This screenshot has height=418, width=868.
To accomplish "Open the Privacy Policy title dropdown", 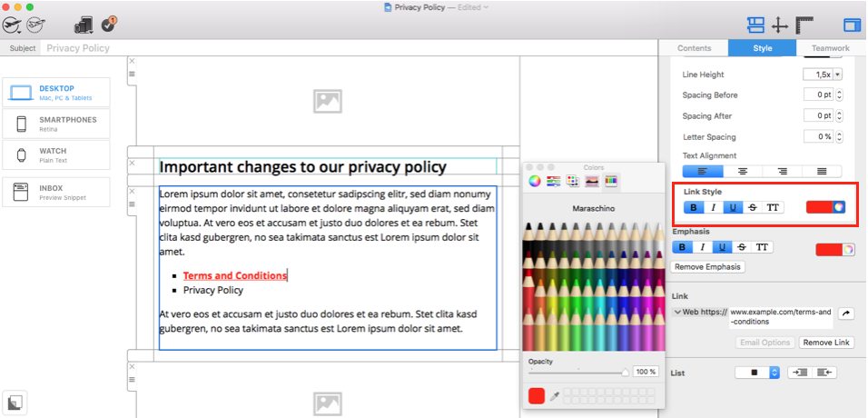I will pyautogui.click(x=486, y=7).
